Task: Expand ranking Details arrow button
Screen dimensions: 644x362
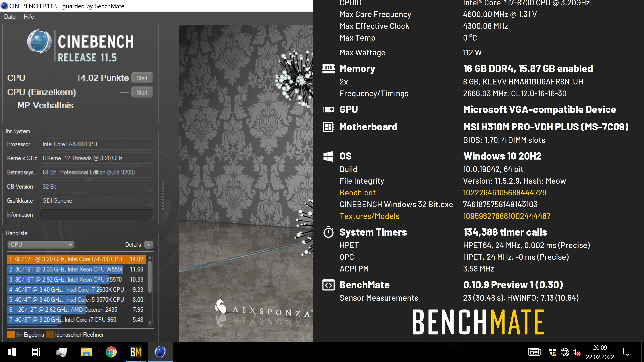Action: tap(149, 245)
